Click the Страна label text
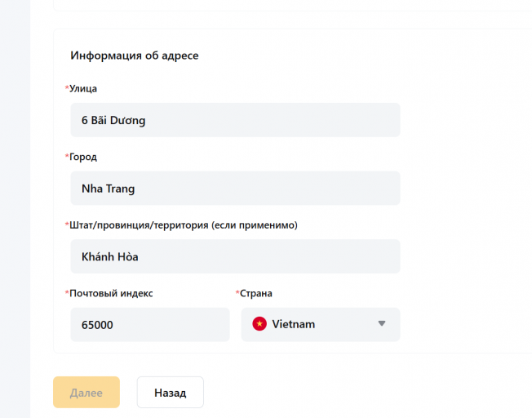The height and width of the screenshot is (418, 532). (256, 293)
